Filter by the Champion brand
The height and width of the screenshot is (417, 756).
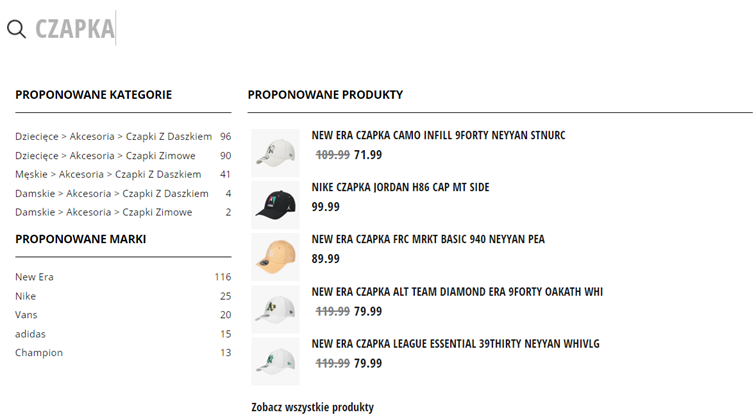pyautogui.click(x=123, y=352)
